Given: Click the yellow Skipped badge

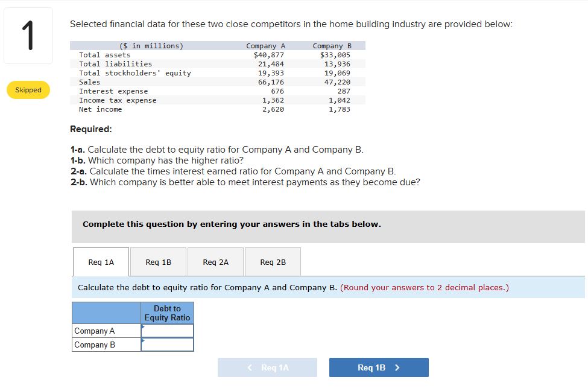Looking at the screenshot, I should [28, 89].
